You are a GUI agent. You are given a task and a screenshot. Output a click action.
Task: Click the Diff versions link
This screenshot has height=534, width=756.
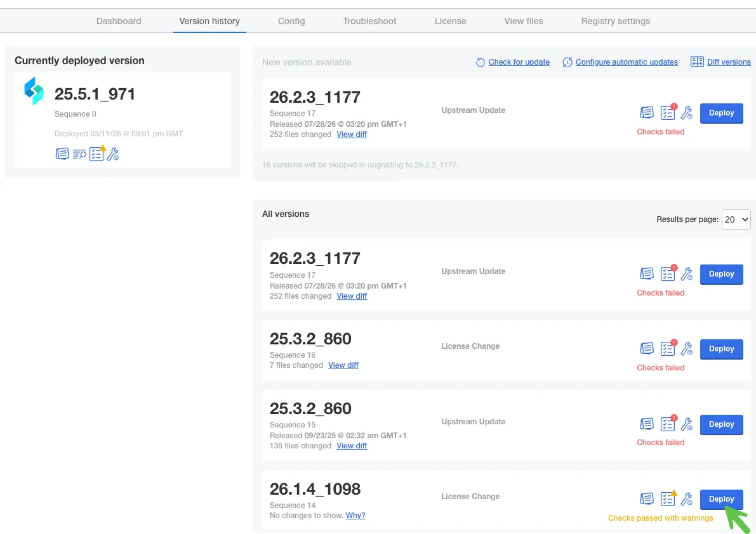point(729,62)
